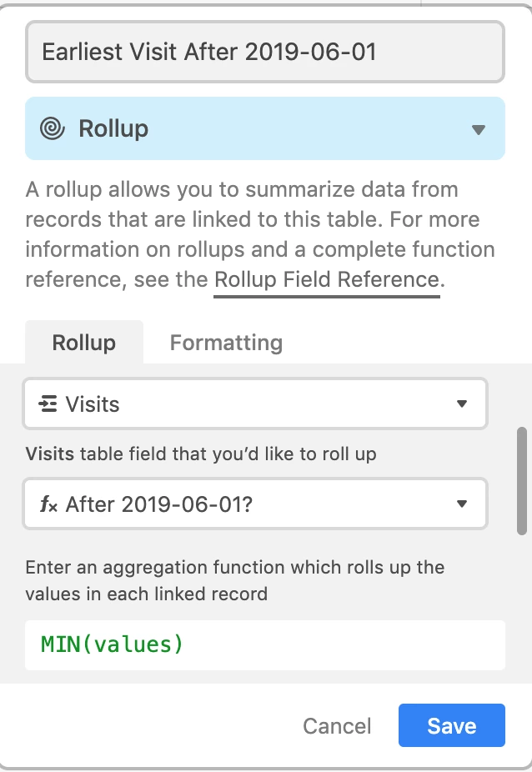Click the After 2019-06-01? field name text

pyautogui.click(x=159, y=504)
